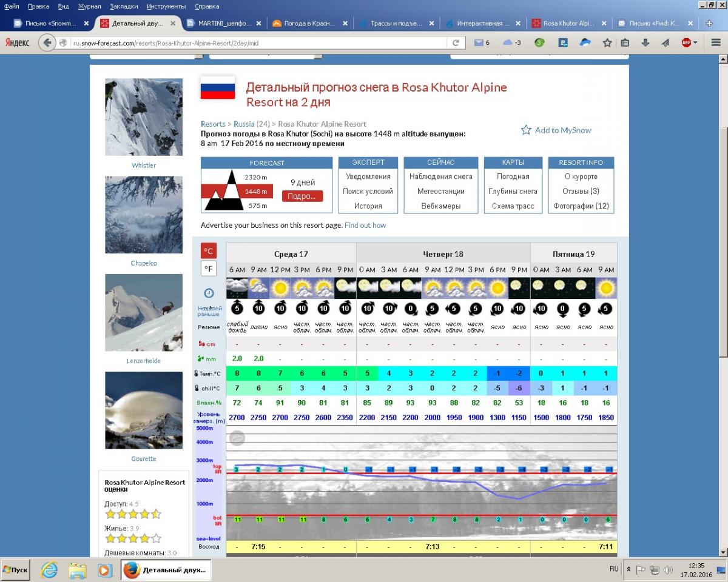Open the media player taskbar icon
Image resolution: width=728 pixels, height=582 pixels.
(104, 570)
